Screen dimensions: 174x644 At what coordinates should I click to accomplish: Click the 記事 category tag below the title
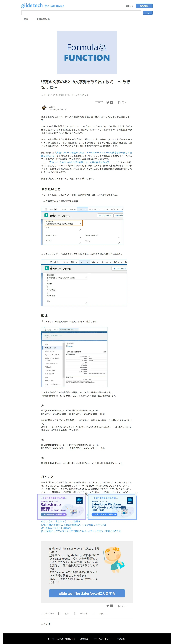click(99, 102)
